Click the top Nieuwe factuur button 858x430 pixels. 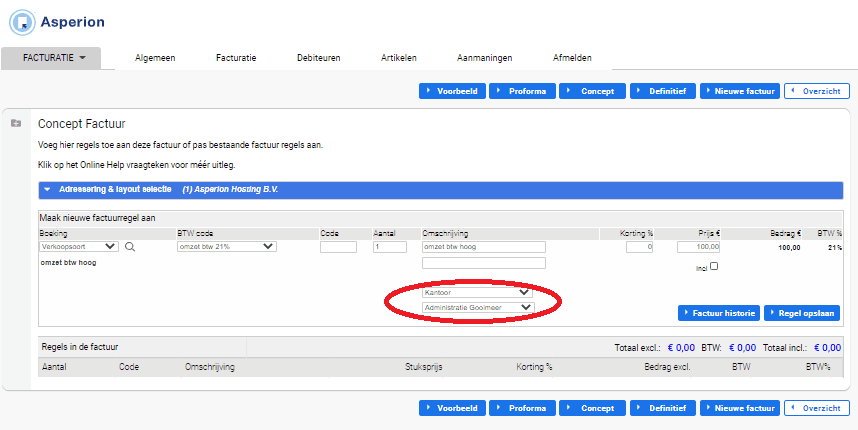point(740,91)
